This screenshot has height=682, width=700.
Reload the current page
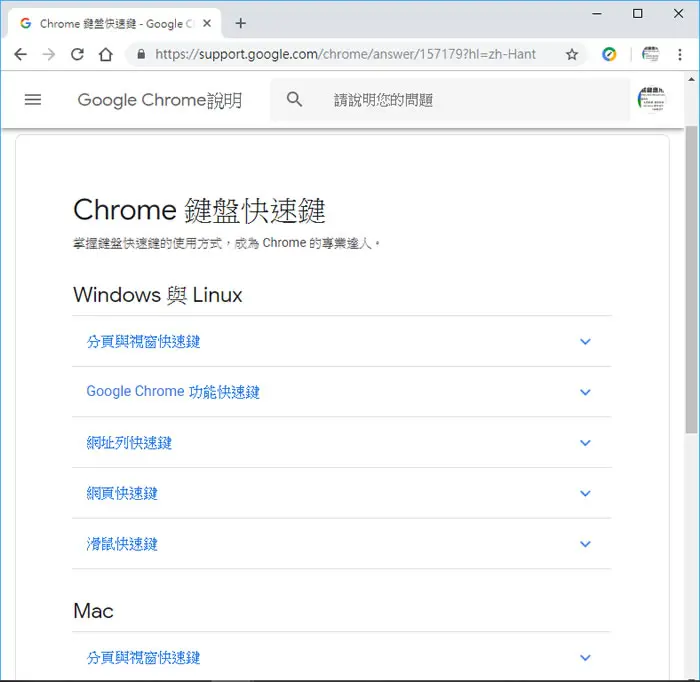pos(77,54)
